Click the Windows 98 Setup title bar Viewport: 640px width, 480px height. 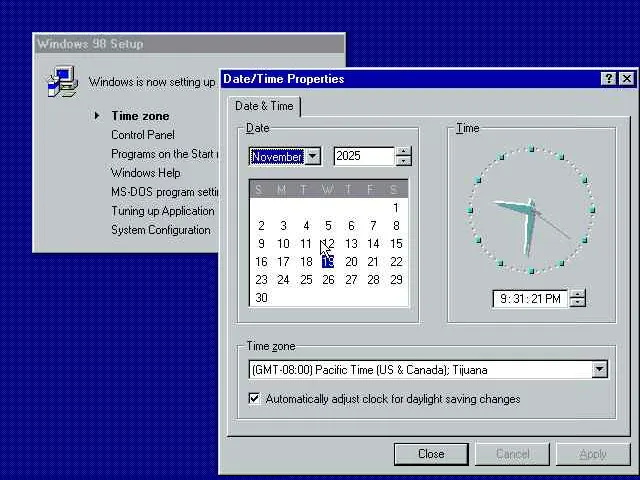point(189,44)
